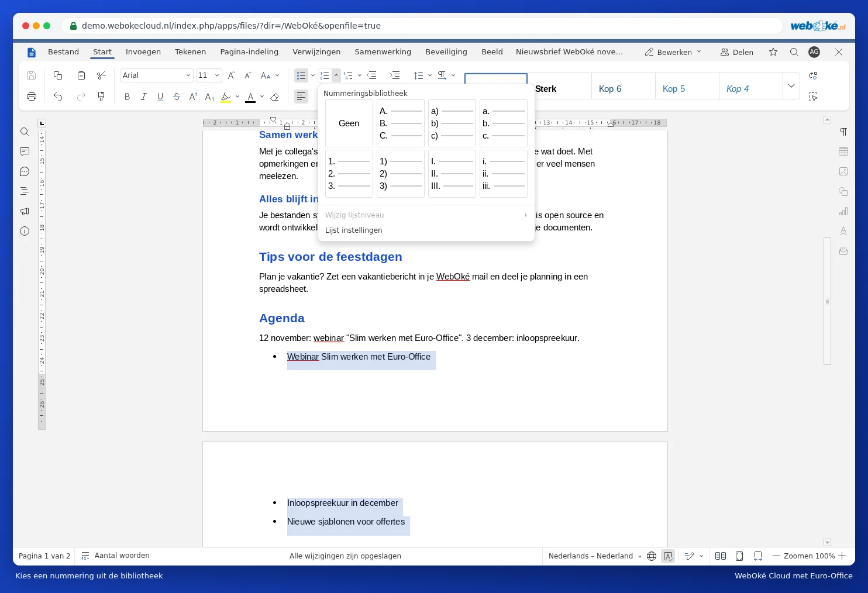Mark document as favorite with star
This screenshot has height=593, width=868.
coord(773,52)
